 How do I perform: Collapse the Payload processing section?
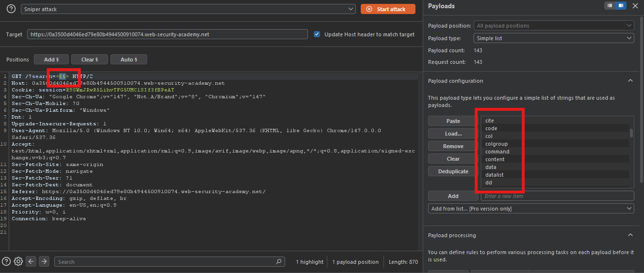[630, 235]
